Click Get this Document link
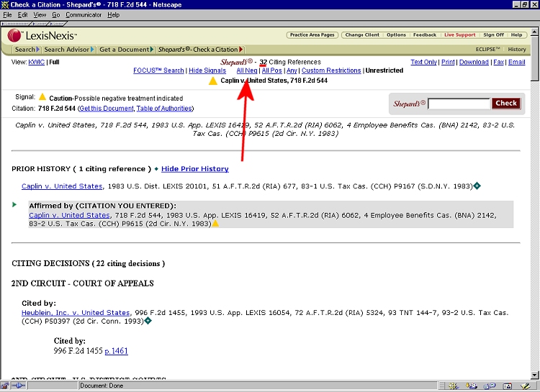The width and height of the screenshot is (540, 392). click(x=107, y=109)
